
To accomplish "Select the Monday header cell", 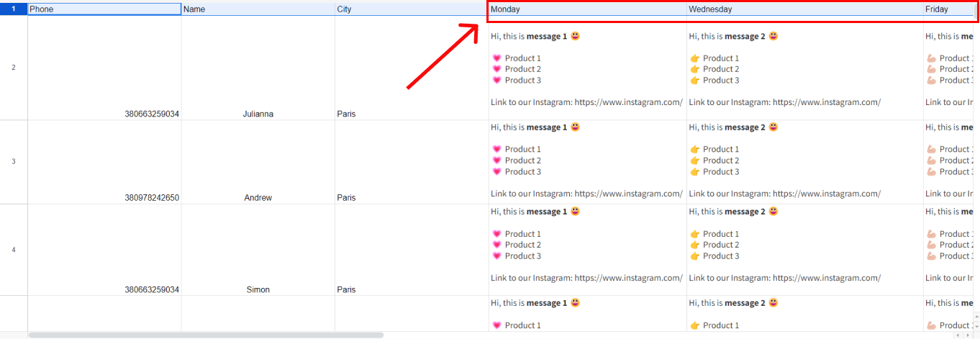I will click(587, 9).
